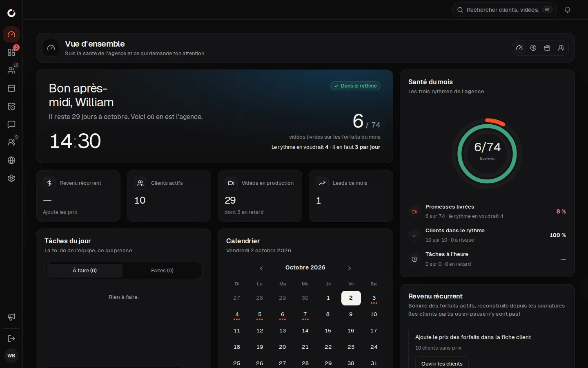Click the Tâches à l'heure row label
Screen dimensions: 588x368
[447, 254]
